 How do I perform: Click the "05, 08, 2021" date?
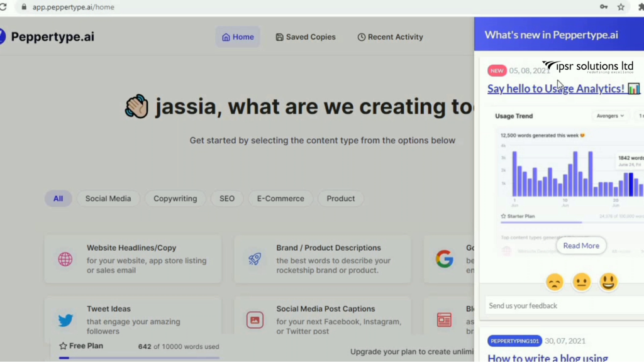tap(530, 70)
